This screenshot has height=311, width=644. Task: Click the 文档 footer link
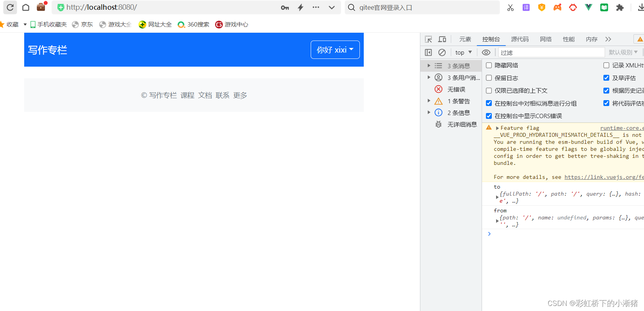tap(205, 95)
